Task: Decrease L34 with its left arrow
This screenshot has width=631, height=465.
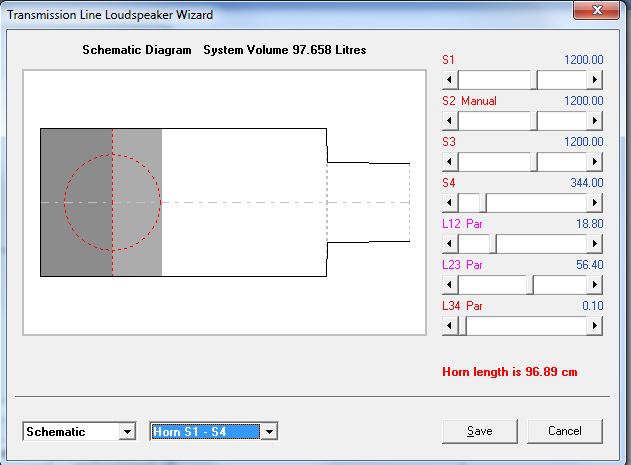Action: pyautogui.click(x=450, y=326)
